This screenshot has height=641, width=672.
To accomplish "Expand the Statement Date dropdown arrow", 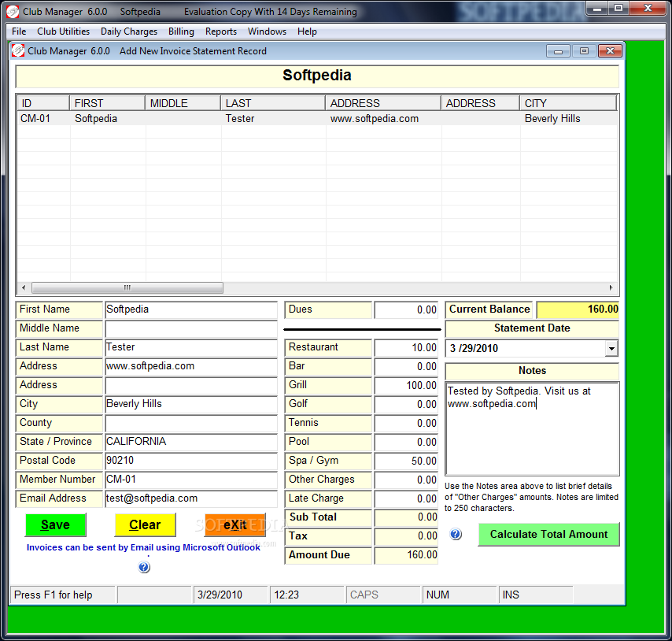I will point(611,349).
